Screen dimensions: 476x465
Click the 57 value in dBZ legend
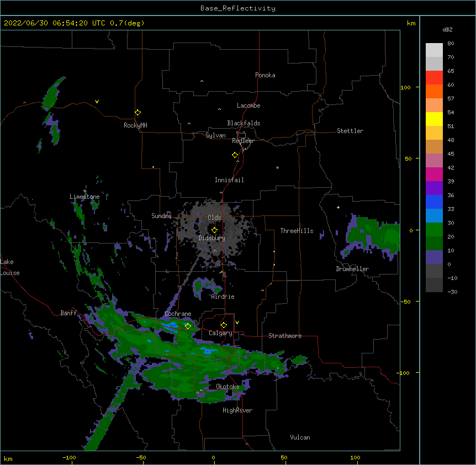[451, 99]
